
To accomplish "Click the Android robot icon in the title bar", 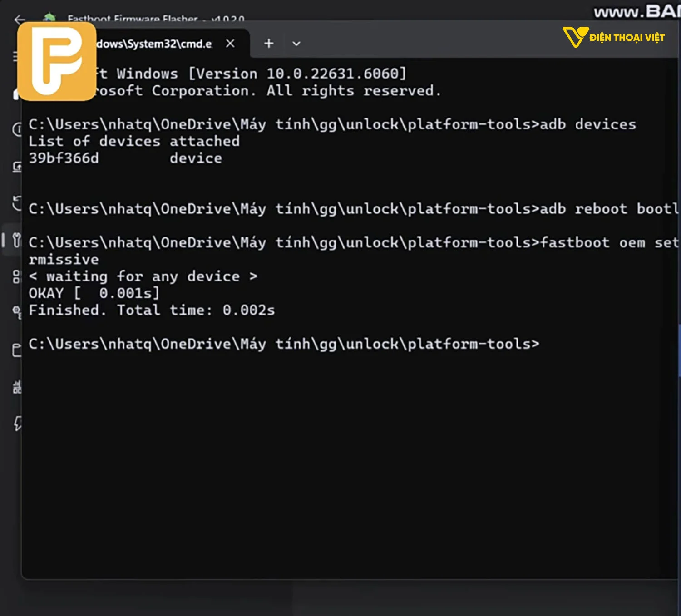I will pyautogui.click(x=49, y=16).
